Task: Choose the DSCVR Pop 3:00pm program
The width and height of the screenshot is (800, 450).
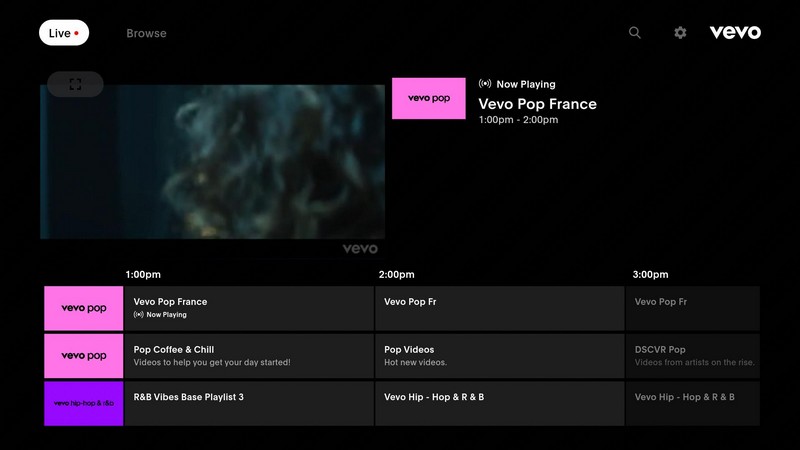Action: point(694,356)
